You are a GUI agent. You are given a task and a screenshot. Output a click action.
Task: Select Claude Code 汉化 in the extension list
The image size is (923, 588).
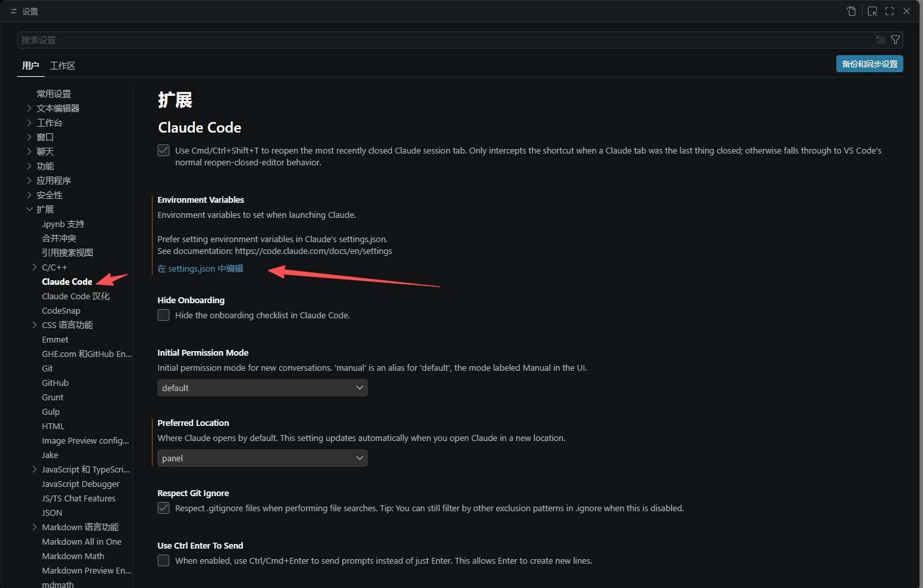75,296
